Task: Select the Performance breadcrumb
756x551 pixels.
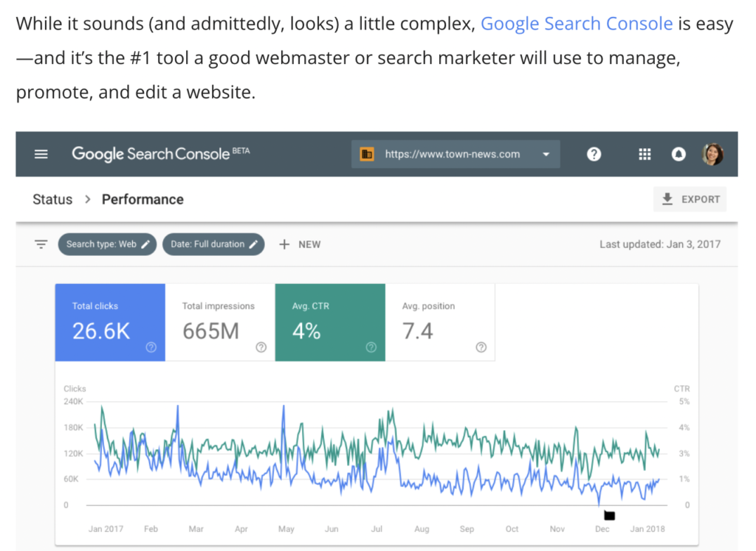Action: click(x=142, y=199)
